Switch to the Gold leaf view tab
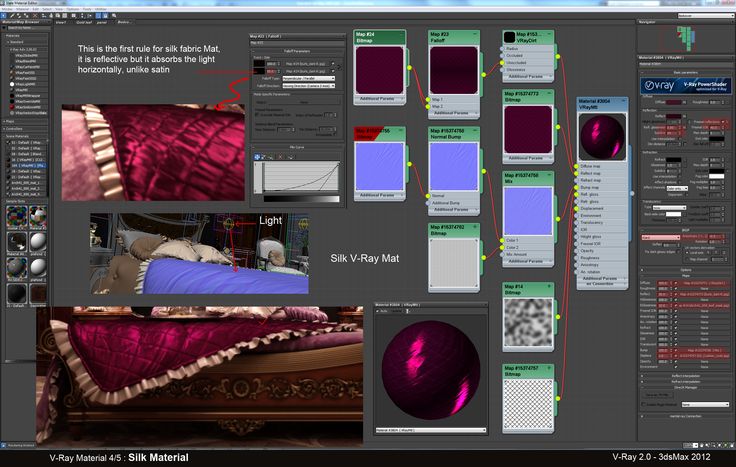This screenshot has height=467, width=736. coord(84,22)
